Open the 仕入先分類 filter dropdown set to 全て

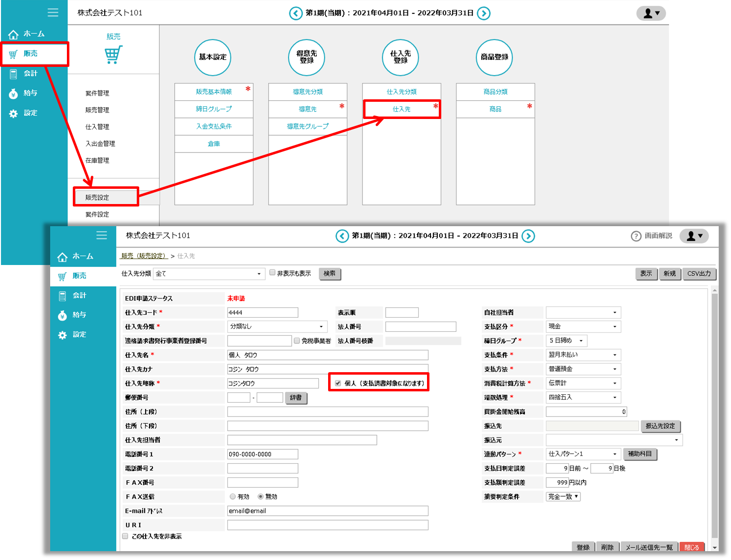[209, 274]
